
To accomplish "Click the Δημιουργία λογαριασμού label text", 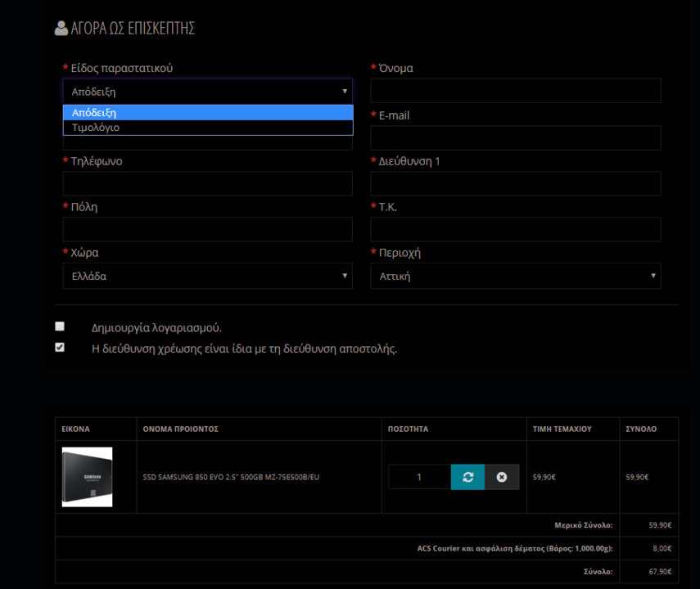I will (156, 327).
